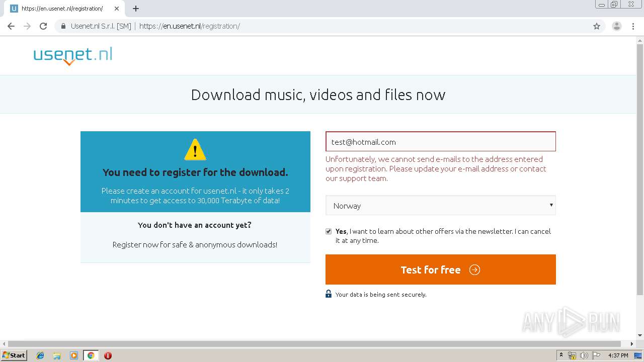This screenshot has width=644, height=362.
Task: Click the padlock secure data icon
Action: 329,294
